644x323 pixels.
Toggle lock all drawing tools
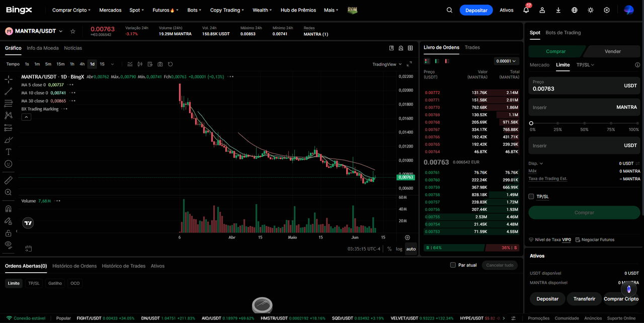[x=8, y=233]
